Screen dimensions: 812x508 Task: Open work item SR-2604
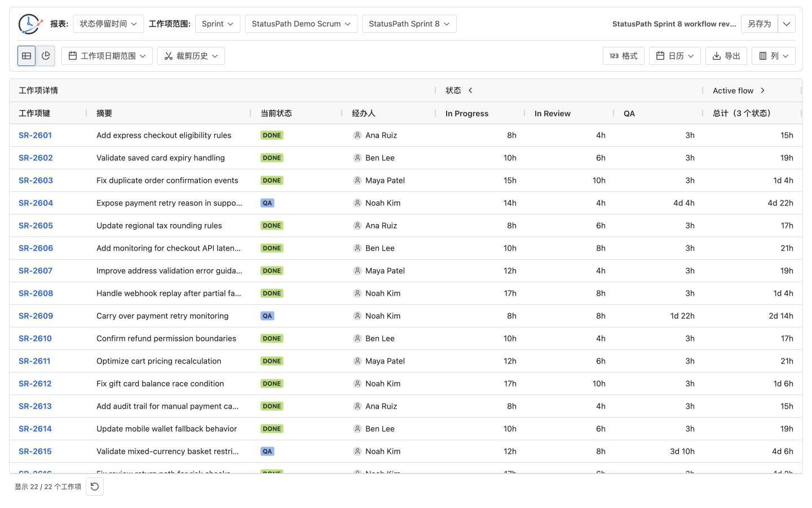click(x=36, y=203)
